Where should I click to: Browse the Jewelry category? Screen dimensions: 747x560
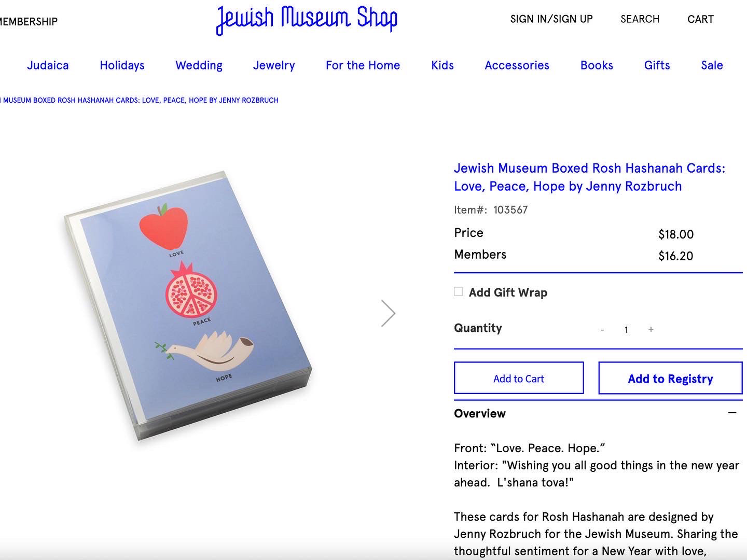coord(274,65)
